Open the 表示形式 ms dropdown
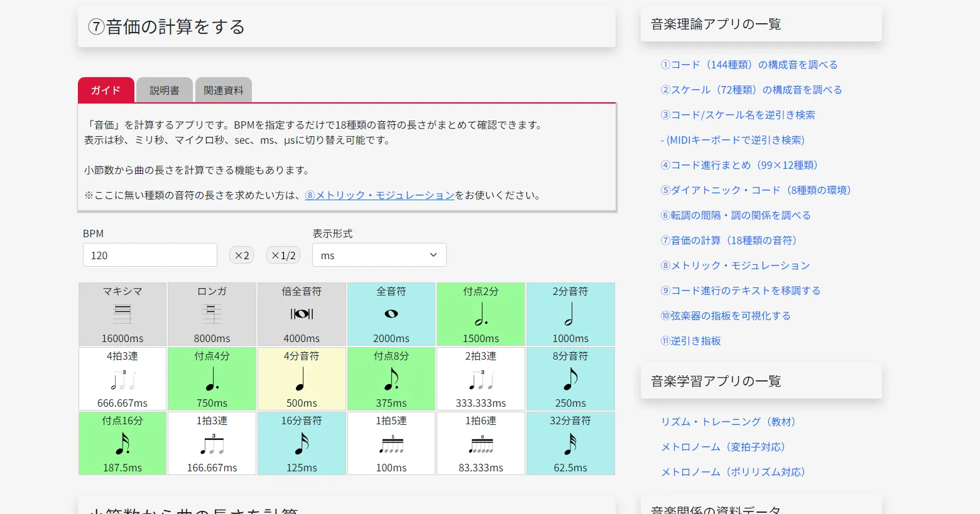980x514 pixels. 379,255
